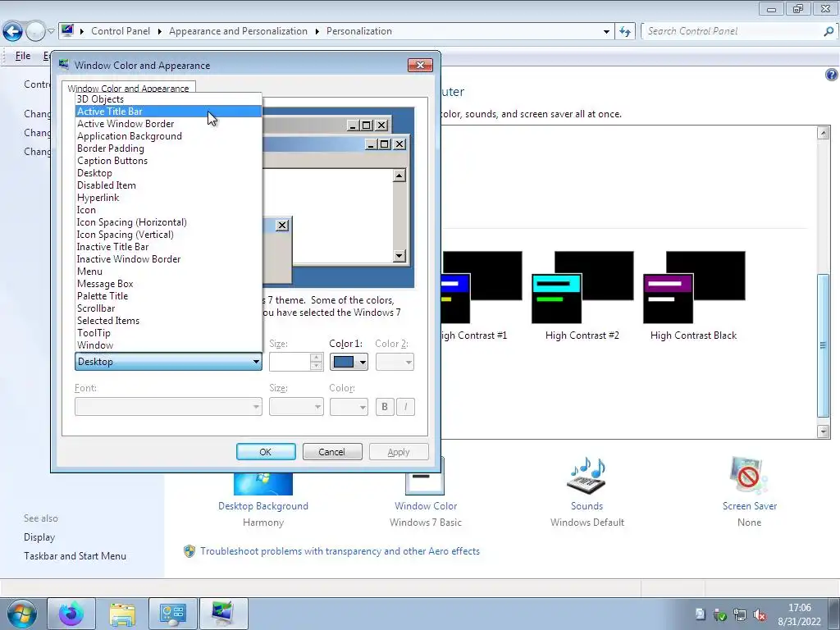Click Italic font style button

[405, 407]
